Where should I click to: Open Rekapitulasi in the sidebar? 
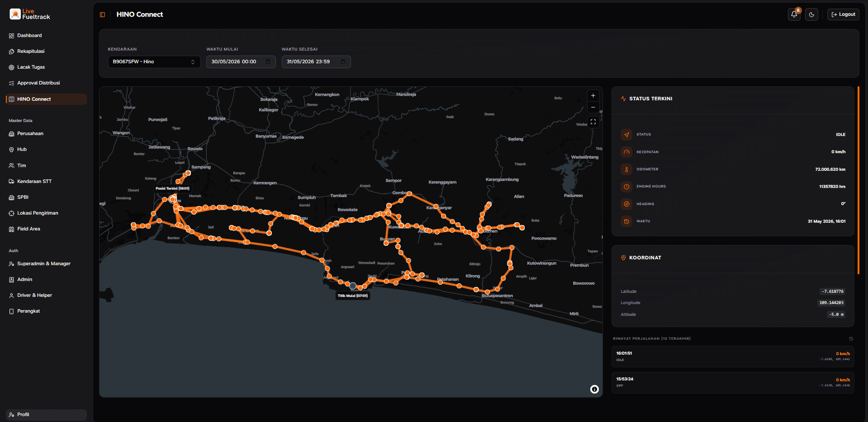coord(46,52)
